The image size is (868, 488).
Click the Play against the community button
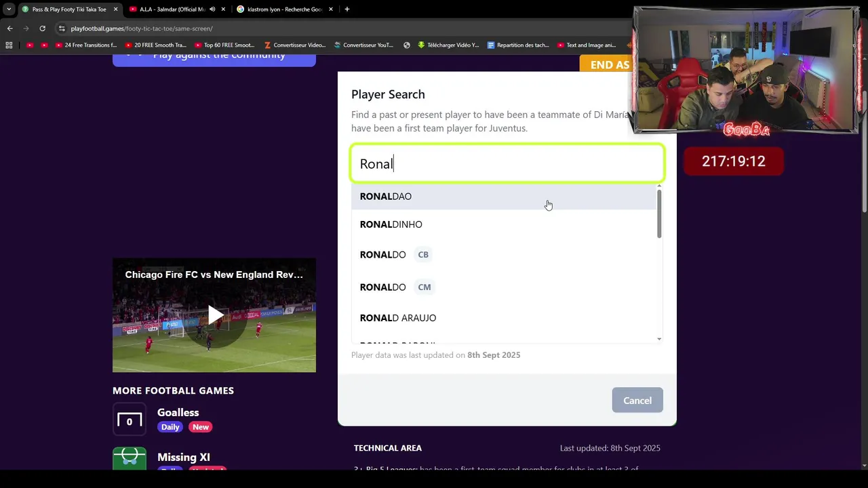(214, 58)
